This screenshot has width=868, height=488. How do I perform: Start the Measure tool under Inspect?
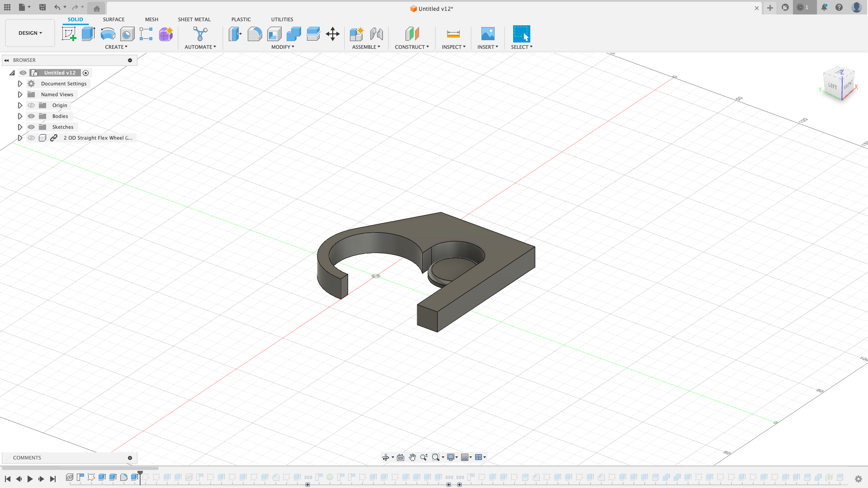[453, 34]
